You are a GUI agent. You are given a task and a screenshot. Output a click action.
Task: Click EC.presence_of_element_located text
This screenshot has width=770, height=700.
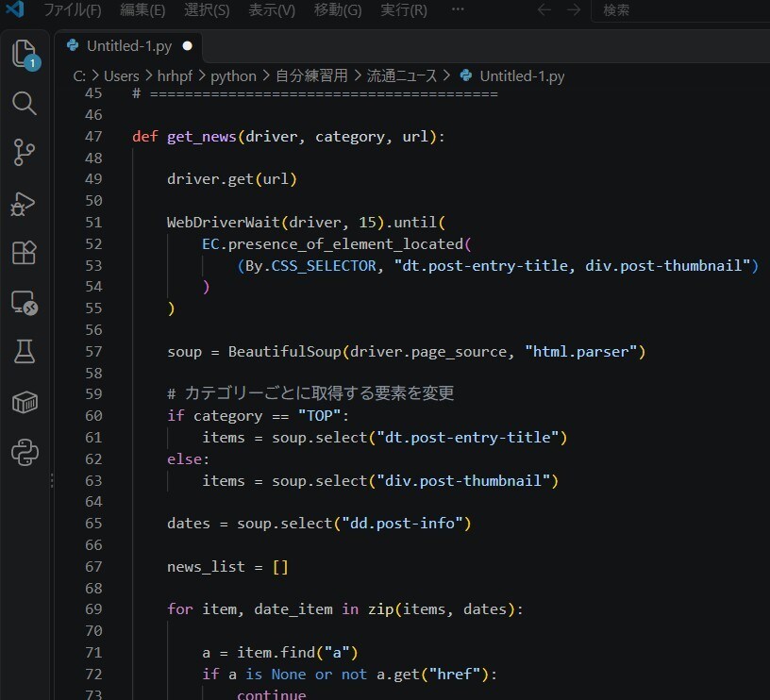[333, 244]
